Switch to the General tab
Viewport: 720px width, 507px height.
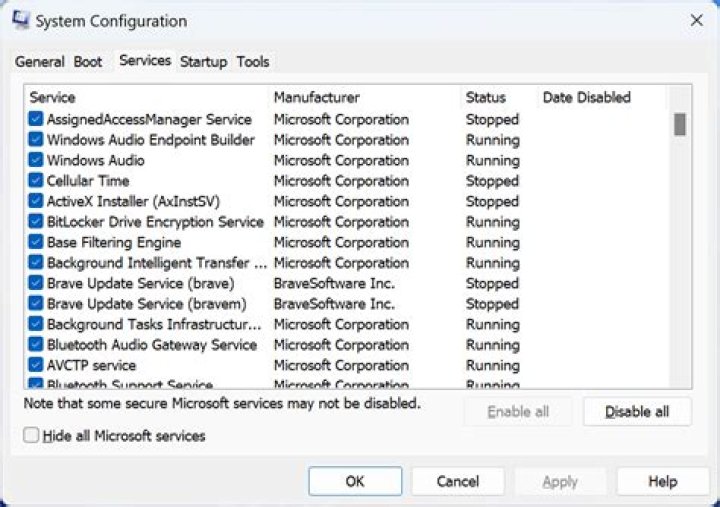[40, 62]
